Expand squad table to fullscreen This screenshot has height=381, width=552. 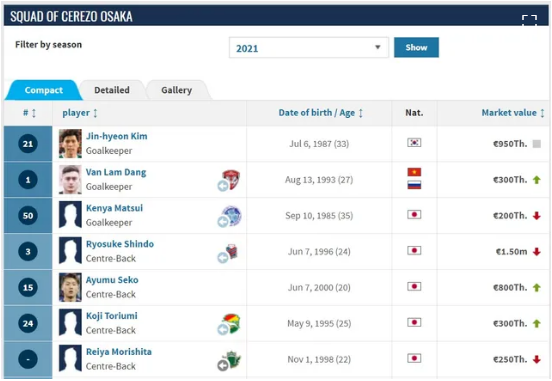(529, 19)
